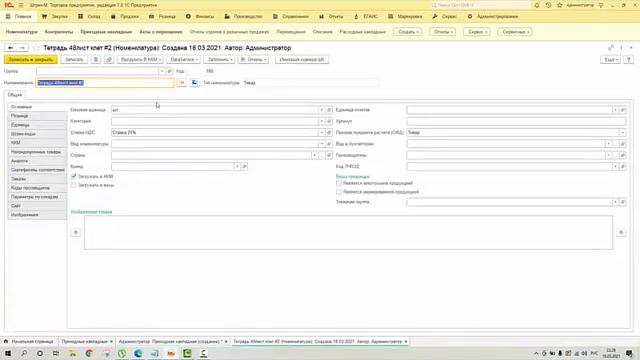Expand Признак предмета расчета dropdown
Viewport: 640px width, 360px height.
(622, 133)
